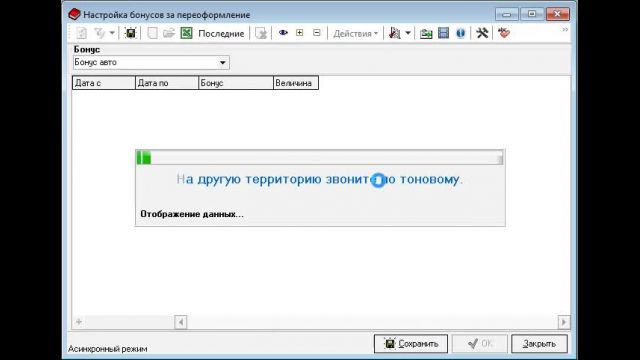Click the save floppy disk toolbar icon

(x=131, y=33)
